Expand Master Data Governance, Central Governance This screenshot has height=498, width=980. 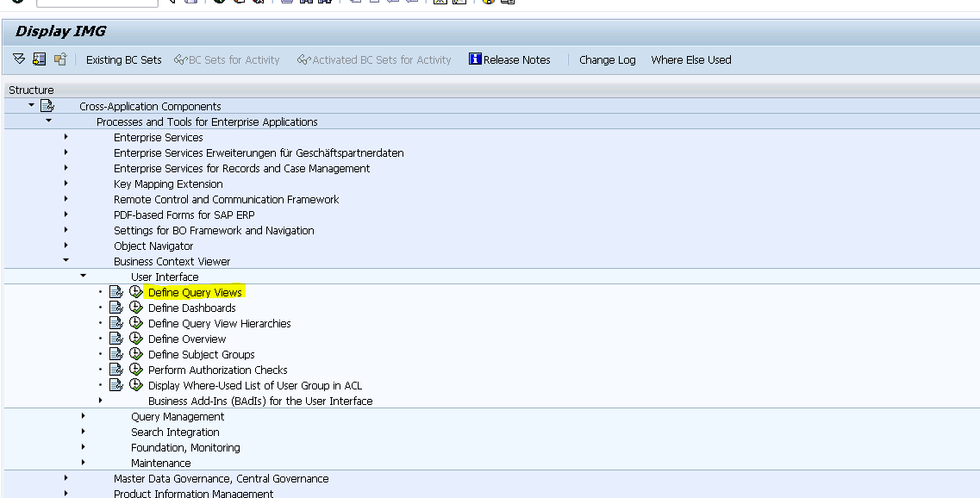[66, 478]
